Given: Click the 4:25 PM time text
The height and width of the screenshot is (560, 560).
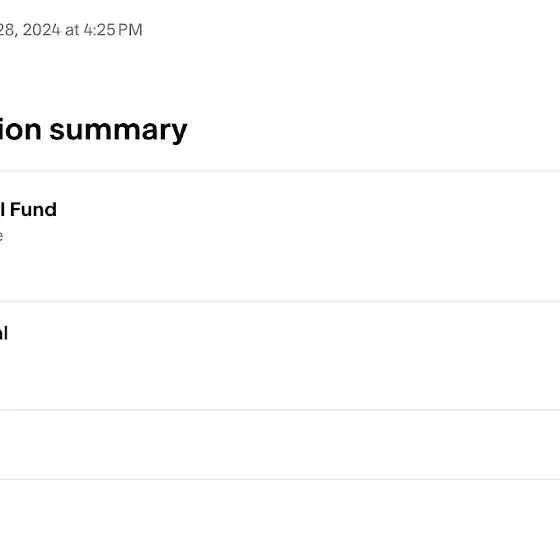Looking at the screenshot, I should [x=113, y=30].
